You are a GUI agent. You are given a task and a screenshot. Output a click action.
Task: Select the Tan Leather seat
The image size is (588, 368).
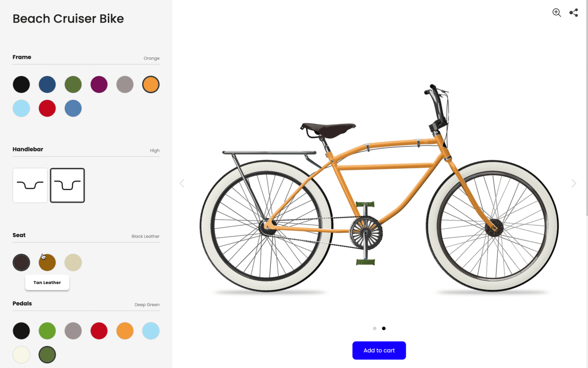click(47, 263)
